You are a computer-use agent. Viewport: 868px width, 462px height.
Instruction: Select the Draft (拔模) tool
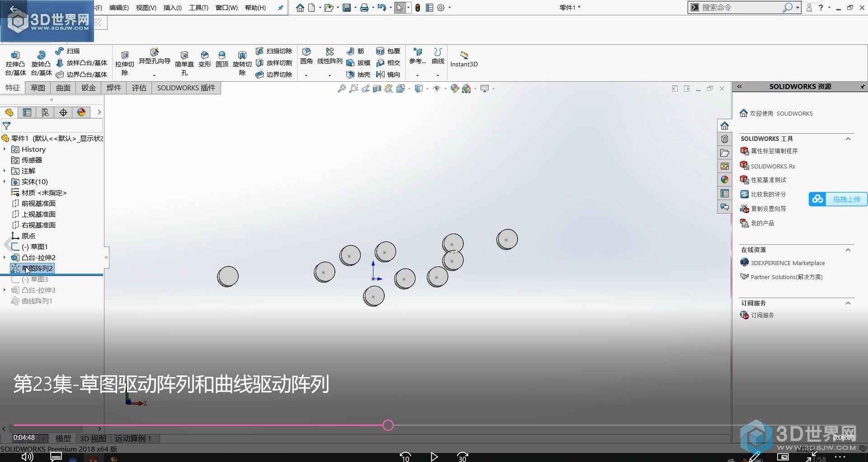(359, 63)
